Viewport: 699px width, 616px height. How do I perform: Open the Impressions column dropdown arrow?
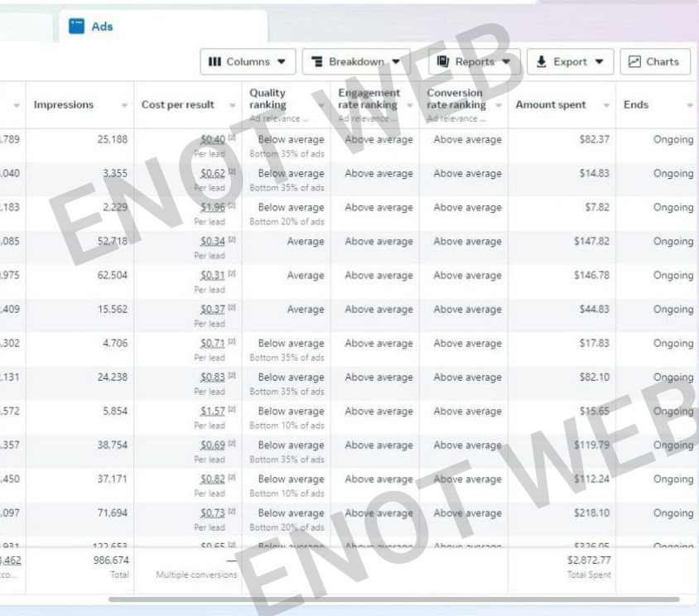tap(124, 105)
